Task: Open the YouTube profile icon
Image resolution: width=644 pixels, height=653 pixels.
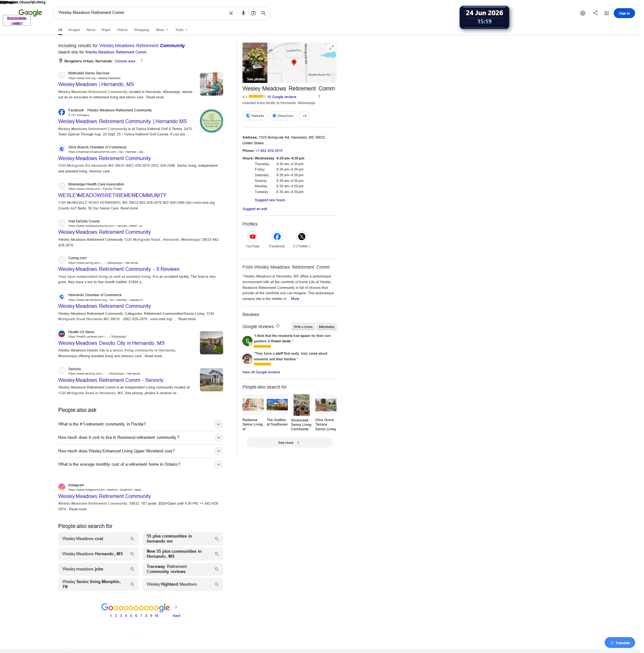Action: coord(252,237)
